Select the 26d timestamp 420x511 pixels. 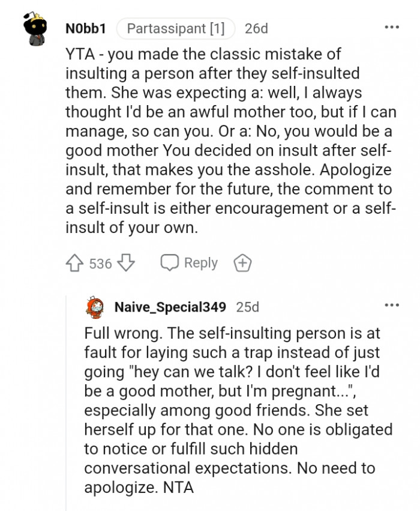[258, 27]
